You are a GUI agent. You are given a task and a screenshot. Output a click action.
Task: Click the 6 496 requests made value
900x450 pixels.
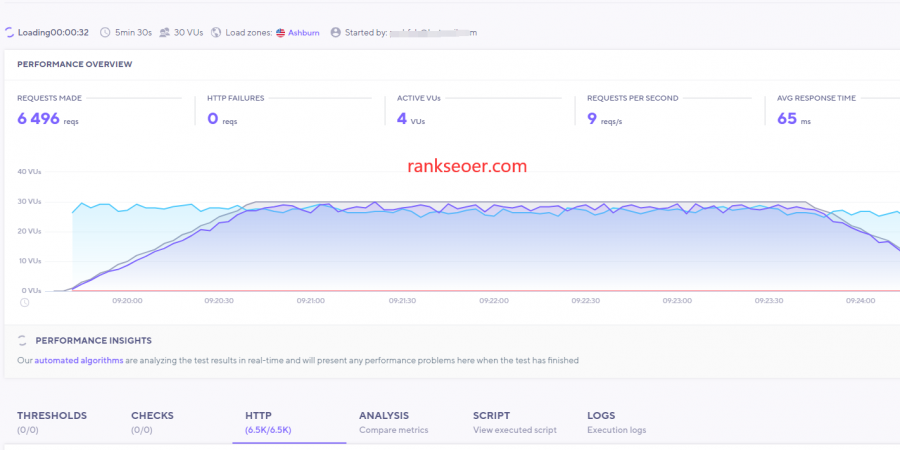(x=38, y=119)
